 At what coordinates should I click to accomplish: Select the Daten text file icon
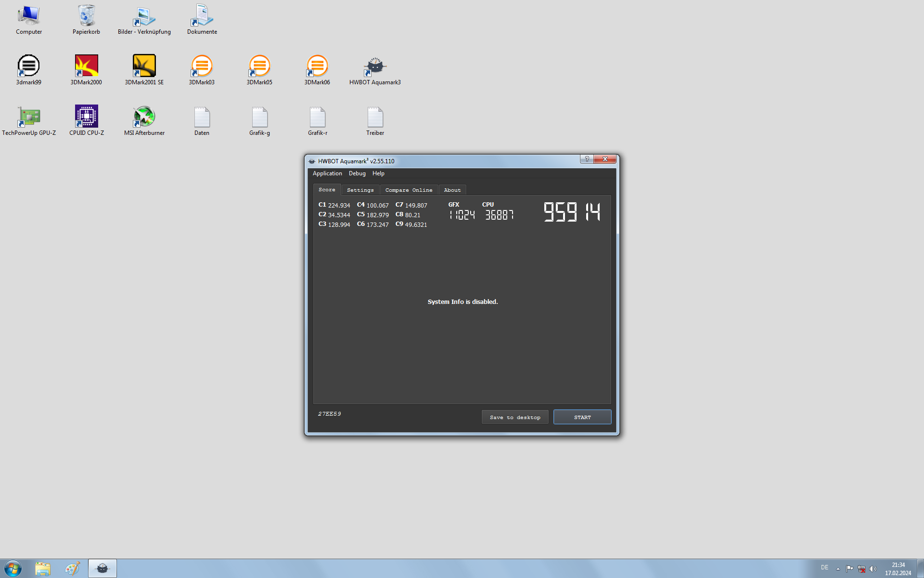click(202, 121)
